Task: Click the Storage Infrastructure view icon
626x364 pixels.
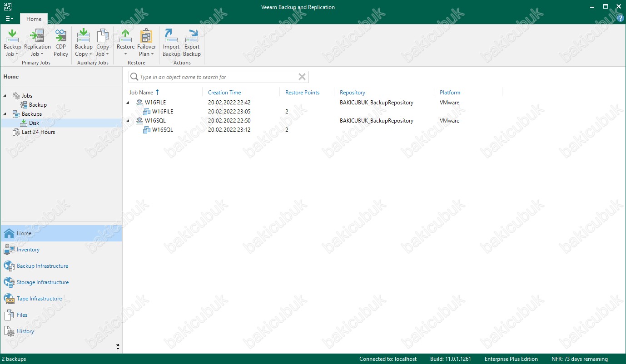Action: (9, 282)
